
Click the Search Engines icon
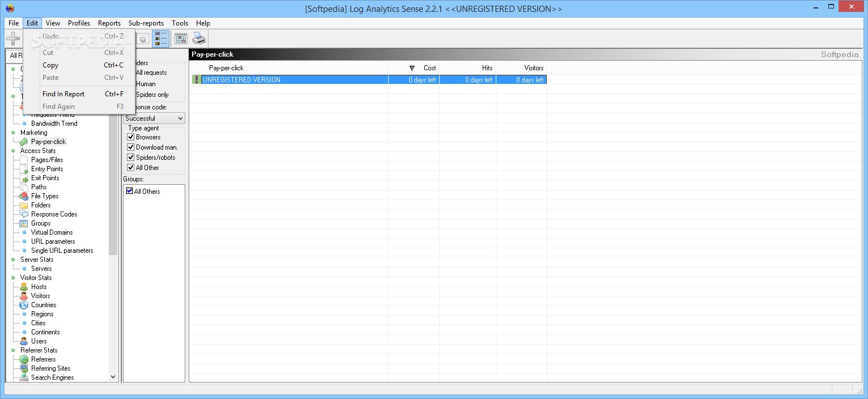click(24, 377)
